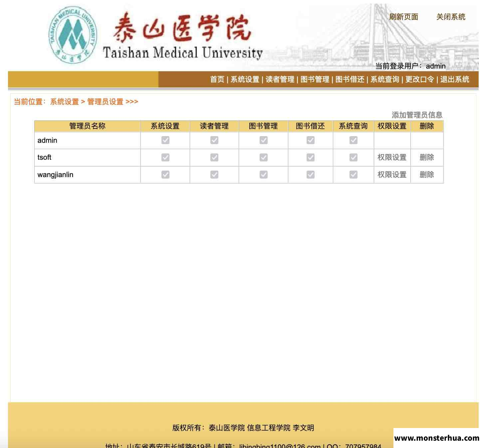Click the 权限设置 table column header

pyautogui.click(x=392, y=126)
